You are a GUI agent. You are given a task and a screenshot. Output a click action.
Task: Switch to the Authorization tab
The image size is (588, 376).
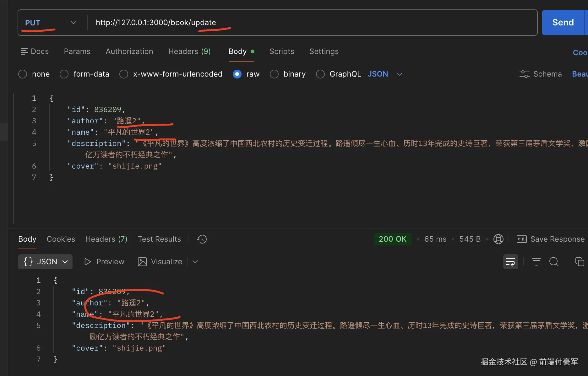coord(129,51)
